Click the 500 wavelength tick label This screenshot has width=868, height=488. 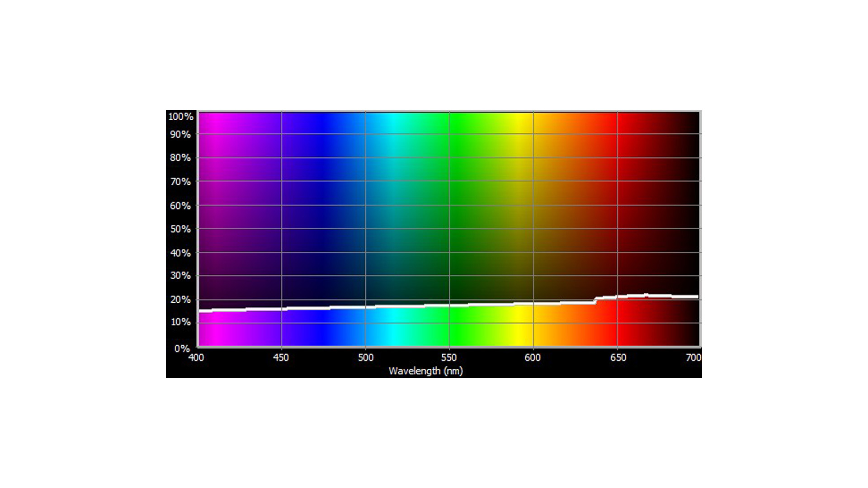[x=366, y=357]
